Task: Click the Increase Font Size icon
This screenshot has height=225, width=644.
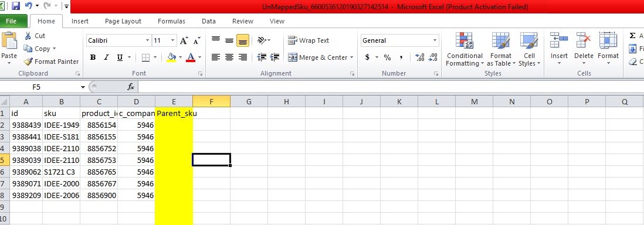Action: tap(184, 40)
